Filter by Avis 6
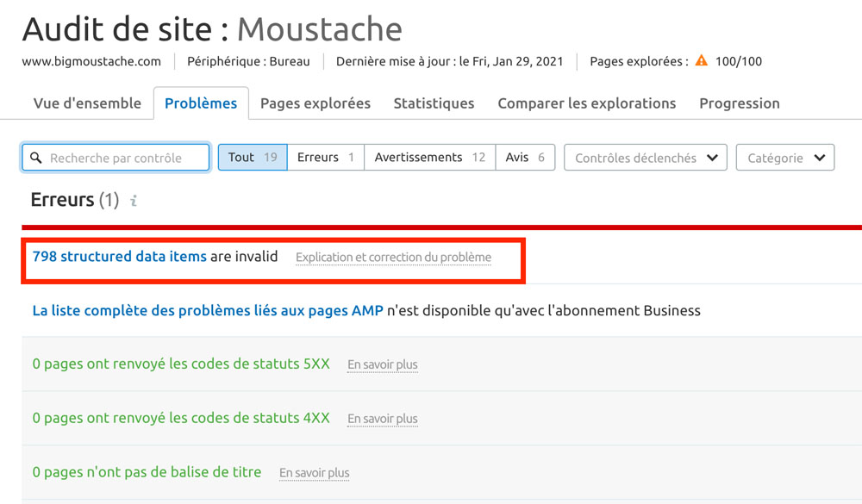This screenshot has height=504, width=862. pyautogui.click(x=525, y=157)
